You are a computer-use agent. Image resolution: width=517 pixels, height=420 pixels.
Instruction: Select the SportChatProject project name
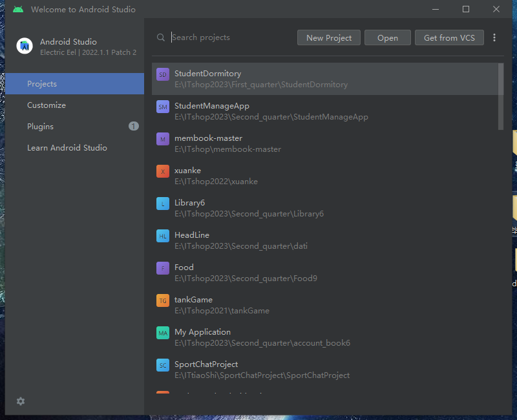[x=206, y=364]
